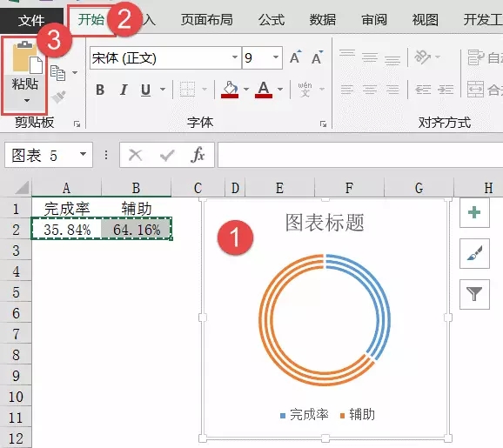Switch to the 审阅 Review tab
This screenshot has width=503, height=448.
tap(374, 20)
